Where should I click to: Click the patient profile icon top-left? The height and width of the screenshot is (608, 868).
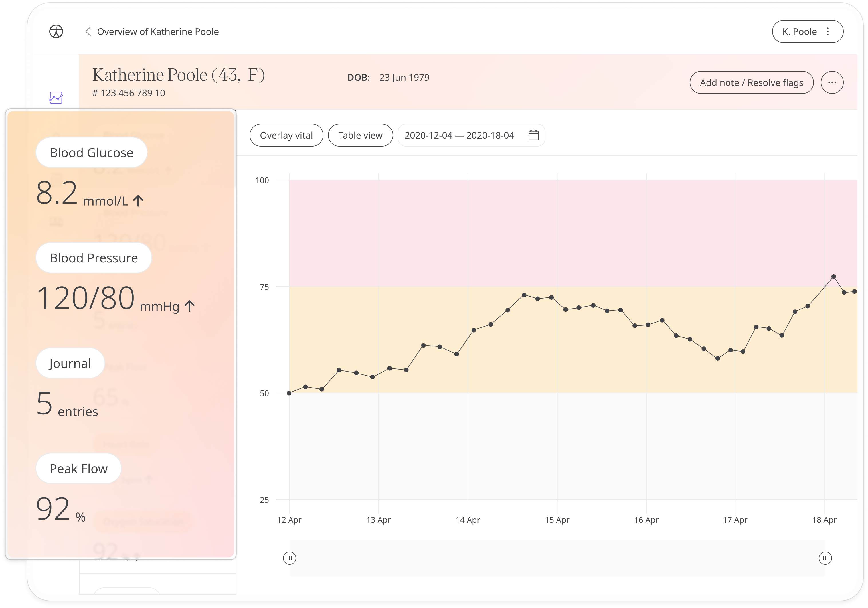tap(56, 31)
